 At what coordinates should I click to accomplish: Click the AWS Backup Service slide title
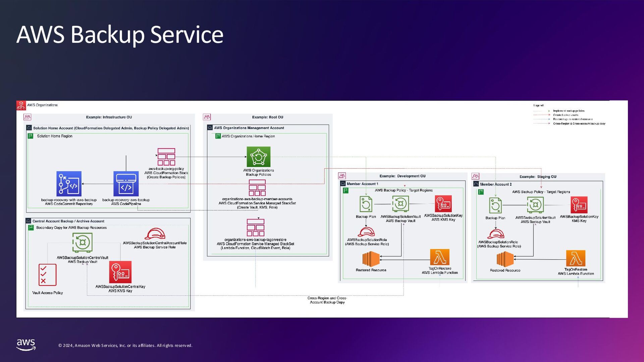point(120,35)
